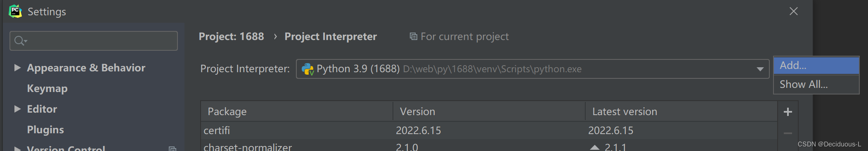Viewport: 868px width, 151px height.
Task: Open the Keymap settings page
Action: click(x=47, y=88)
